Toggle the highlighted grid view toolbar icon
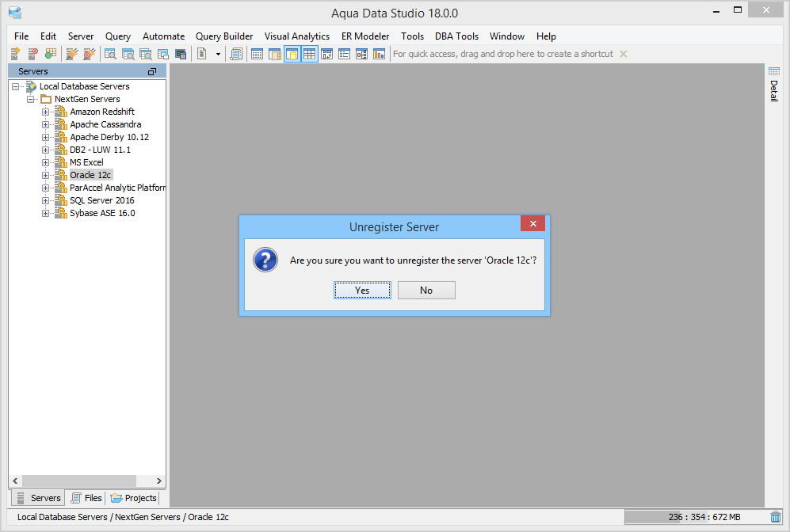Image resolution: width=790 pixels, height=532 pixels. coord(309,54)
